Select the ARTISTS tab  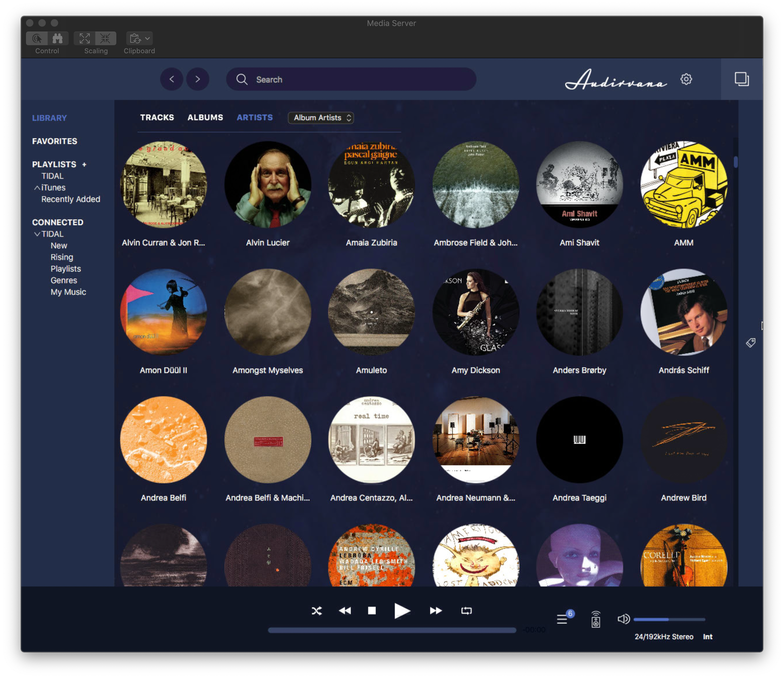click(255, 117)
